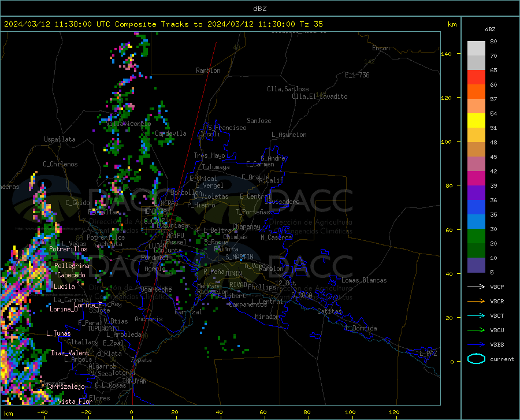
Task: Click the red 60 dBZ legend swatch
Action: click(x=476, y=77)
